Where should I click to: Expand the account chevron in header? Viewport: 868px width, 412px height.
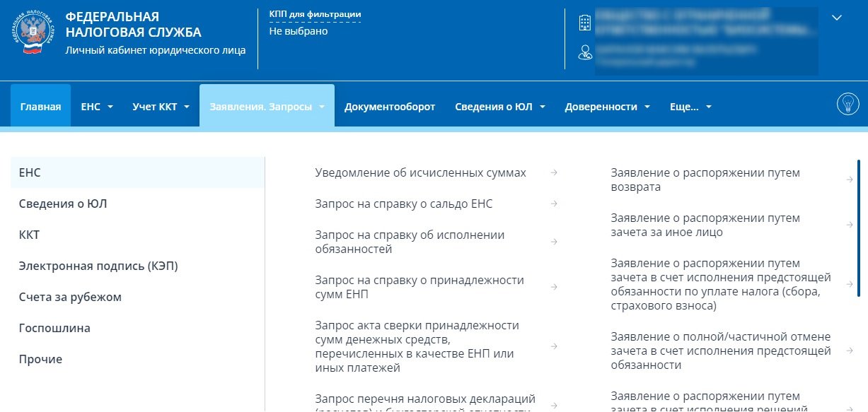click(x=836, y=18)
